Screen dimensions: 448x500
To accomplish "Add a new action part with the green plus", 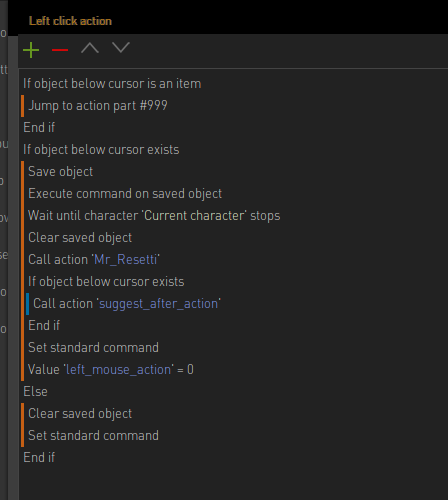I will 31,50.
